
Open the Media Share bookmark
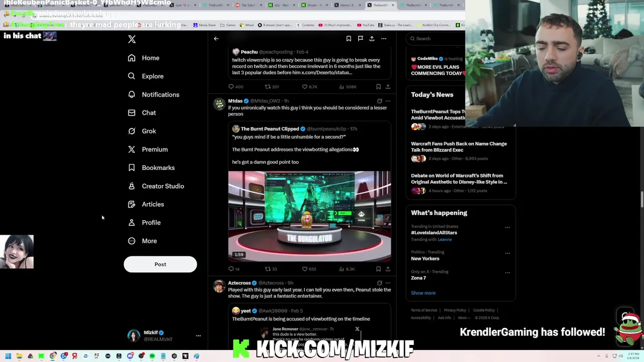click(204, 25)
